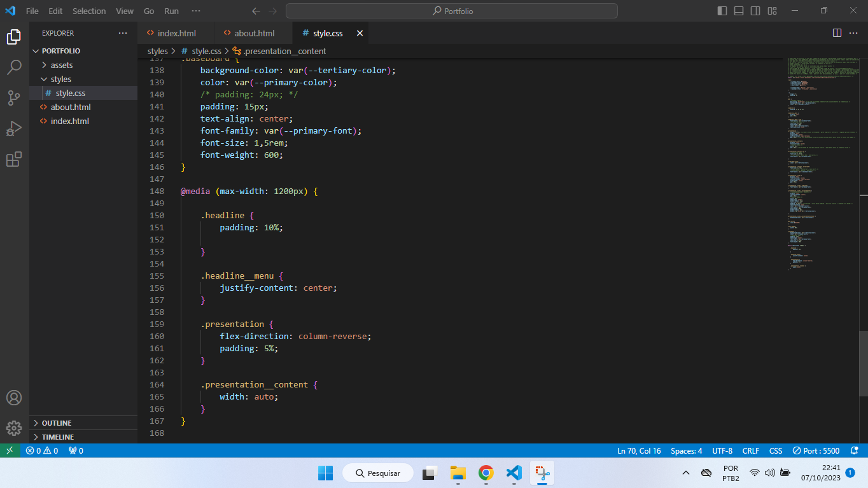Go forward with the navigation arrow
868x488 pixels.
tap(273, 11)
